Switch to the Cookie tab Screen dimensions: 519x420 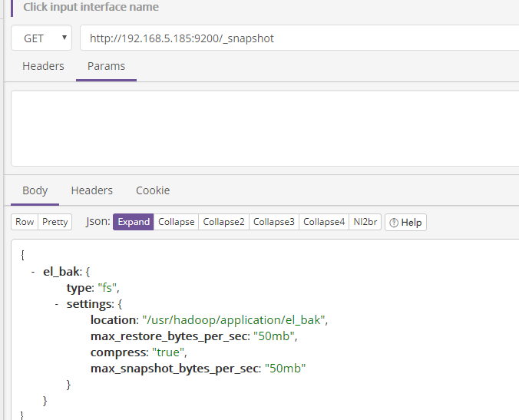[x=153, y=190]
